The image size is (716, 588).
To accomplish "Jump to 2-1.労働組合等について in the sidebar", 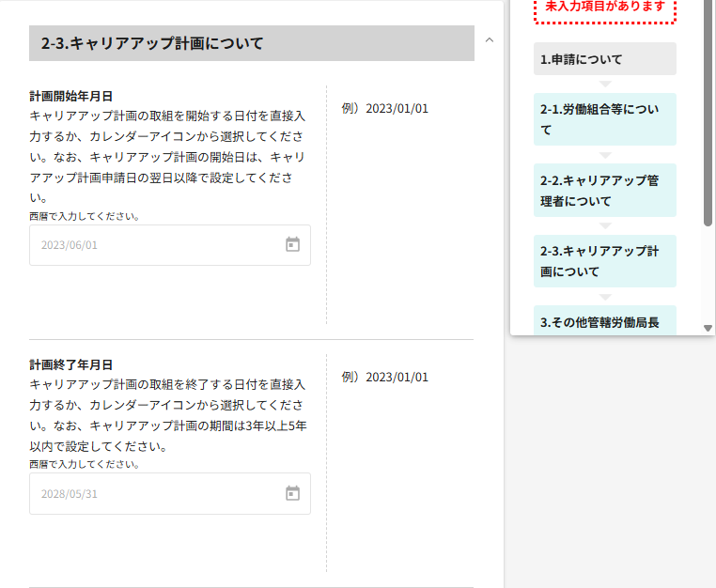I will coord(604,119).
